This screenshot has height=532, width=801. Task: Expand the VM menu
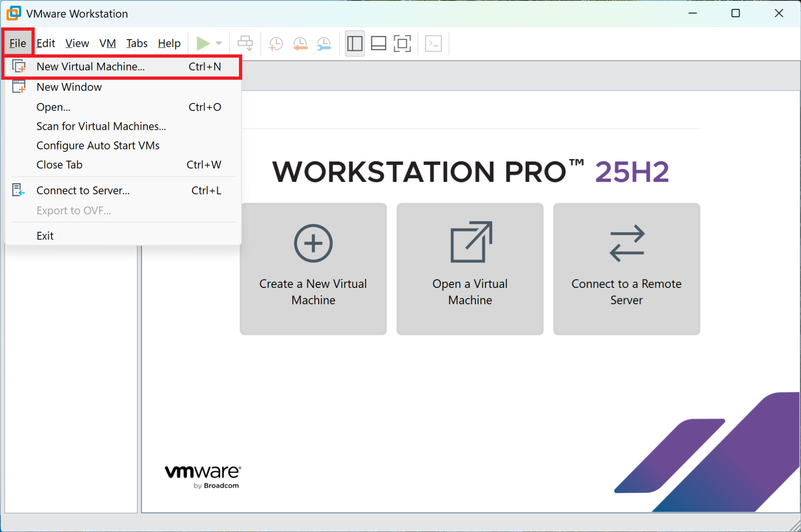coord(107,43)
